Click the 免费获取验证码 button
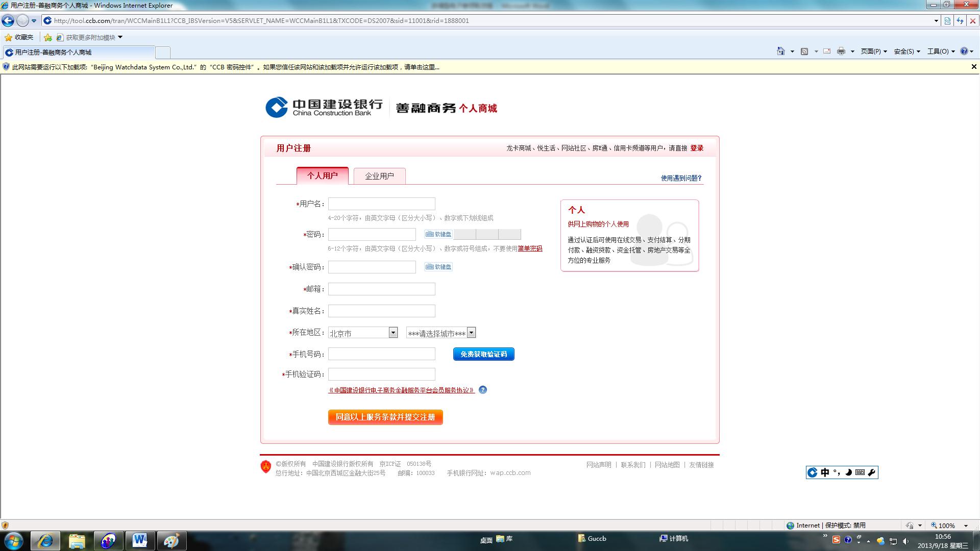The width and height of the screenshot is (980, 551). point(483,354)
